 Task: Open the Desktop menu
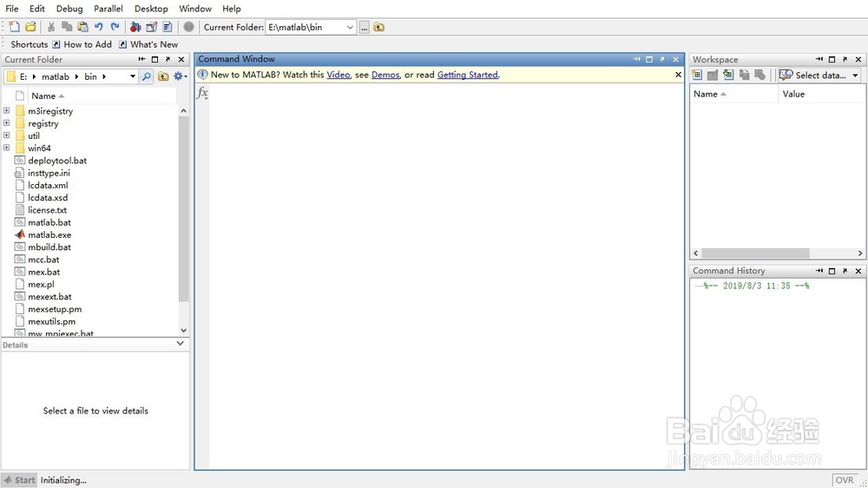pos(151,9)
